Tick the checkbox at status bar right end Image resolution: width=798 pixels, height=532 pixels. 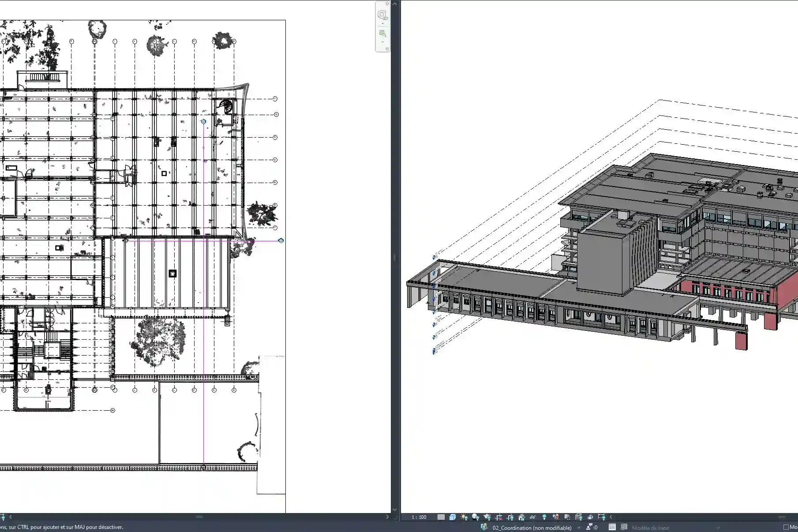[786, 527]
